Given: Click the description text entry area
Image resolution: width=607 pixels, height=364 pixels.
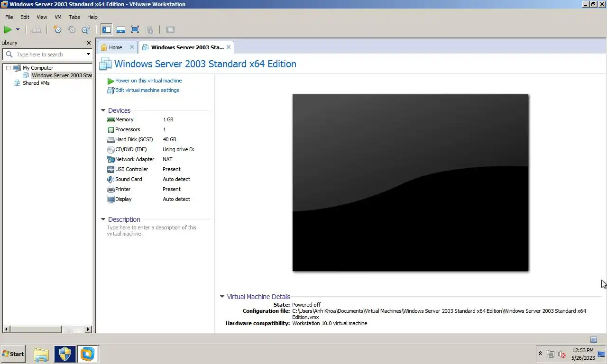Looking at the screenshot, I should 152,230.
